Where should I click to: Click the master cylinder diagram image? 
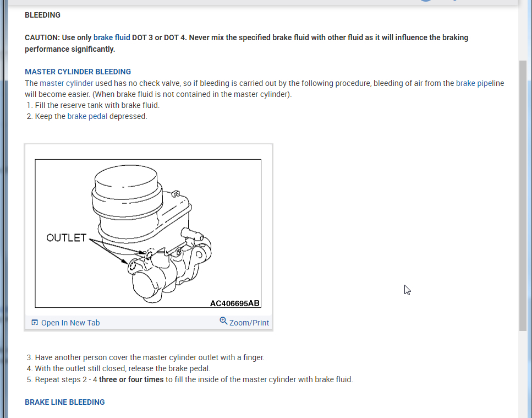tap(148, 234)
